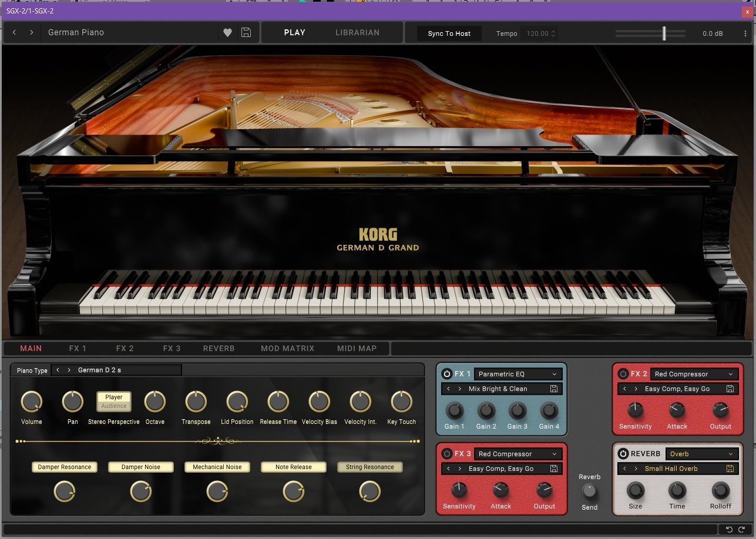Screen dimensions: 756x539
Task: Click the String Resonance button
Action: 369,466
